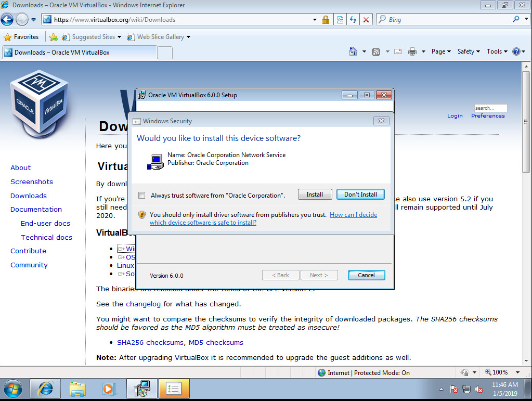Image resolution: width=532 pixels, height=401 pixels.
Task: Click the Forward navigation arrow in Internet Explorer
Action: (x=22, y=20)
